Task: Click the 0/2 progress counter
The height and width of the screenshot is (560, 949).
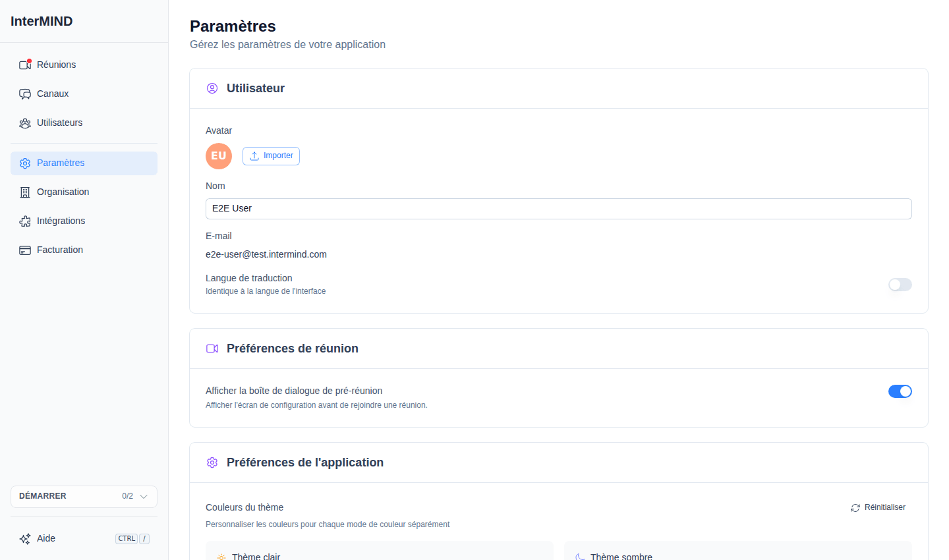Action: coord(127,496)
